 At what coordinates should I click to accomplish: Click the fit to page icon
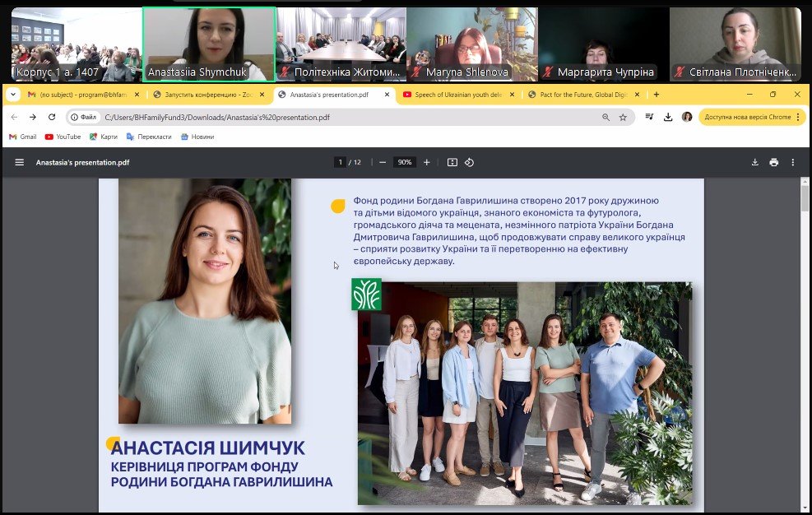pyautogui.click(x=452, y=162)
